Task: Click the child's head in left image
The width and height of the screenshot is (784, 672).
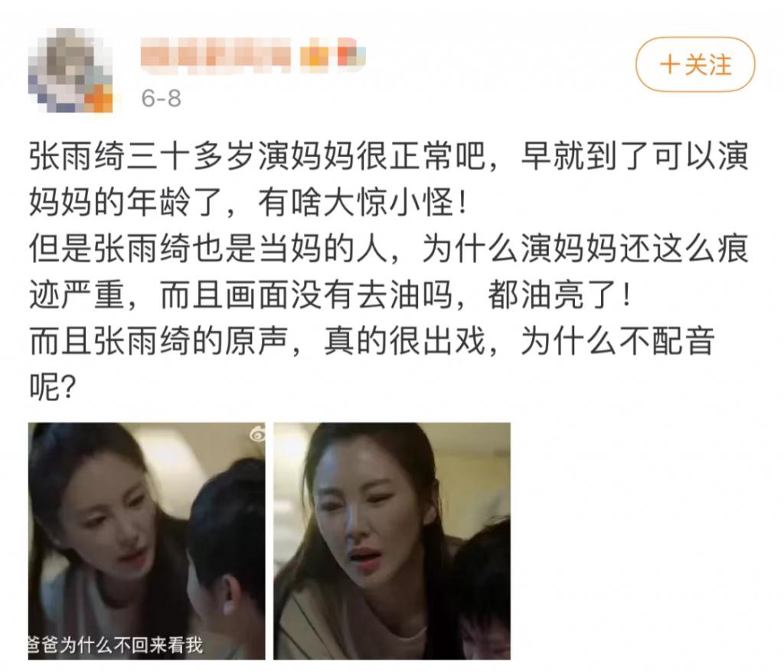Action: [226, 530]
